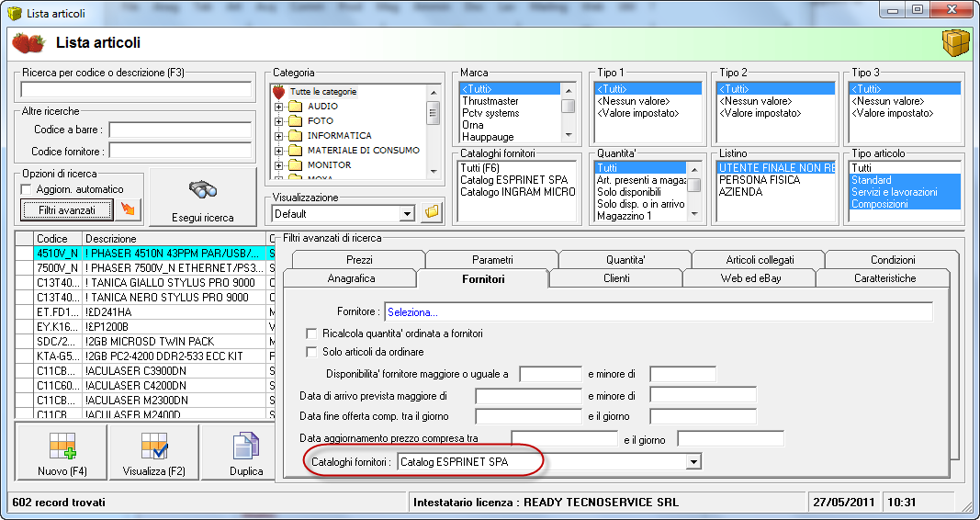Image resolution: width=980 pixels, height=520 pixels.
Task: Expand the INFORMATICA category node
Action: [279, 136]
